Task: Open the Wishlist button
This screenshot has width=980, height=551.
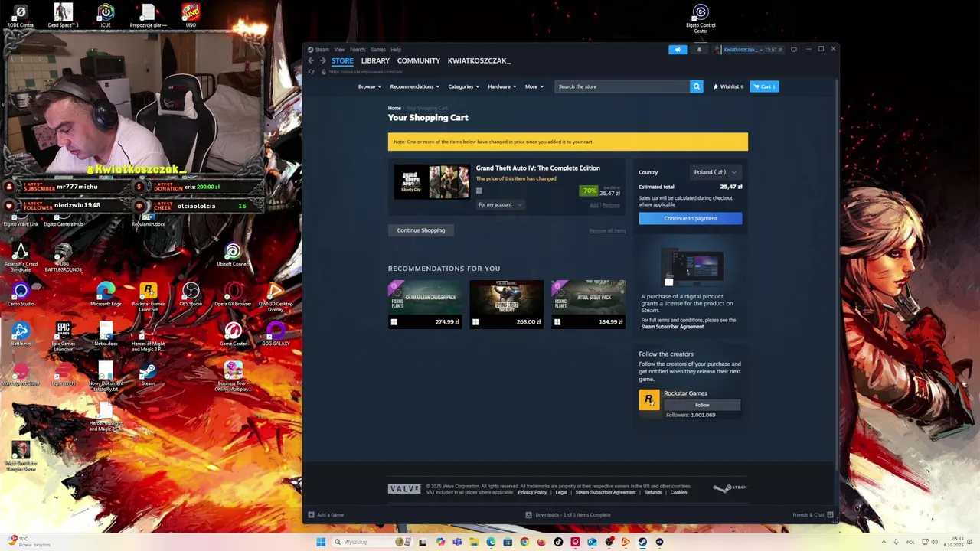Action: (729, 86)
